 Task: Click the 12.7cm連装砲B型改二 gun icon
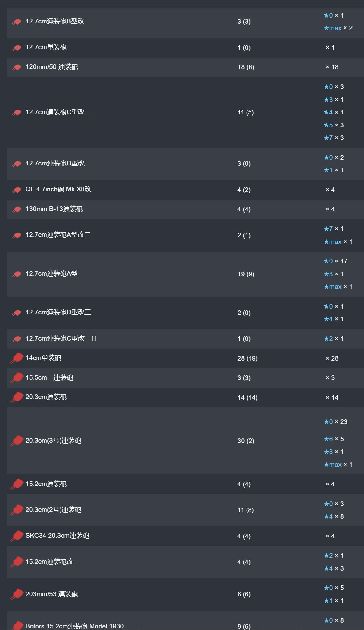click(x=17, y=22)
